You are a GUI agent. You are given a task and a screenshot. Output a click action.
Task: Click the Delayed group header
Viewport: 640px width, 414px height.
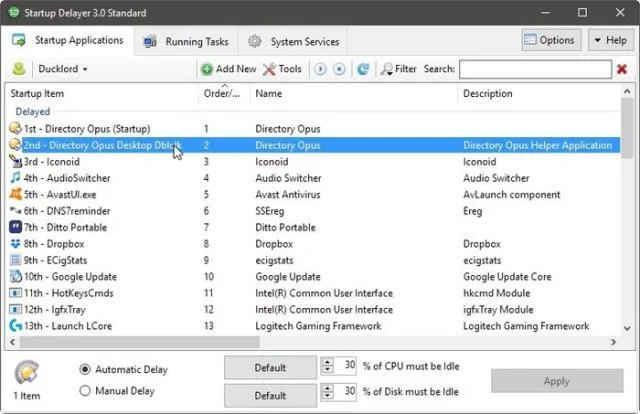point(33,111)
